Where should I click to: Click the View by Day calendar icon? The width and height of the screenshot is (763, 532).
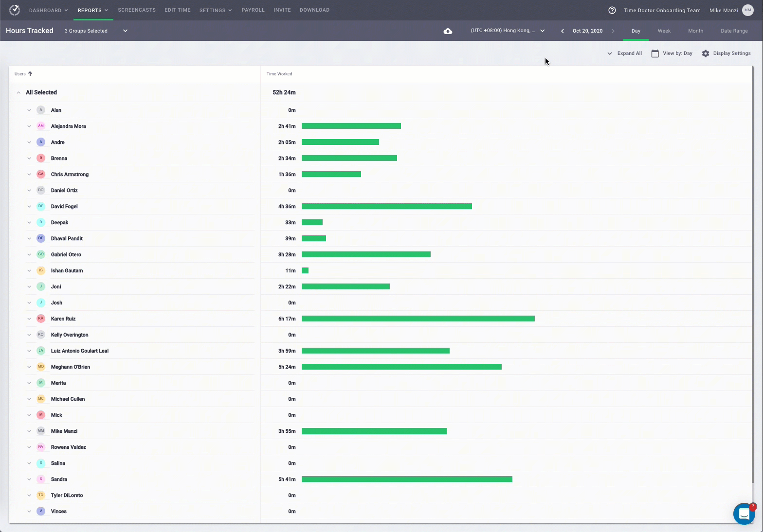[x=655, y=53]
